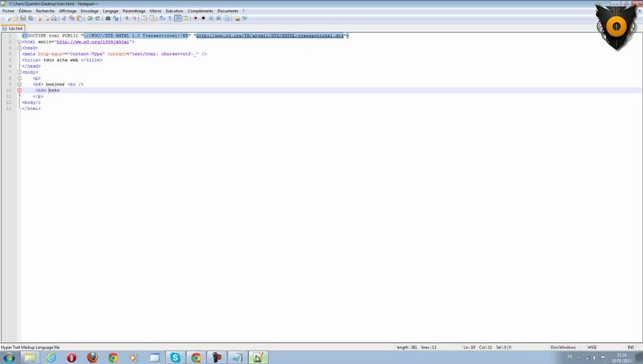
Task: Open the Paramétrage menu
Action: point(134,11)
